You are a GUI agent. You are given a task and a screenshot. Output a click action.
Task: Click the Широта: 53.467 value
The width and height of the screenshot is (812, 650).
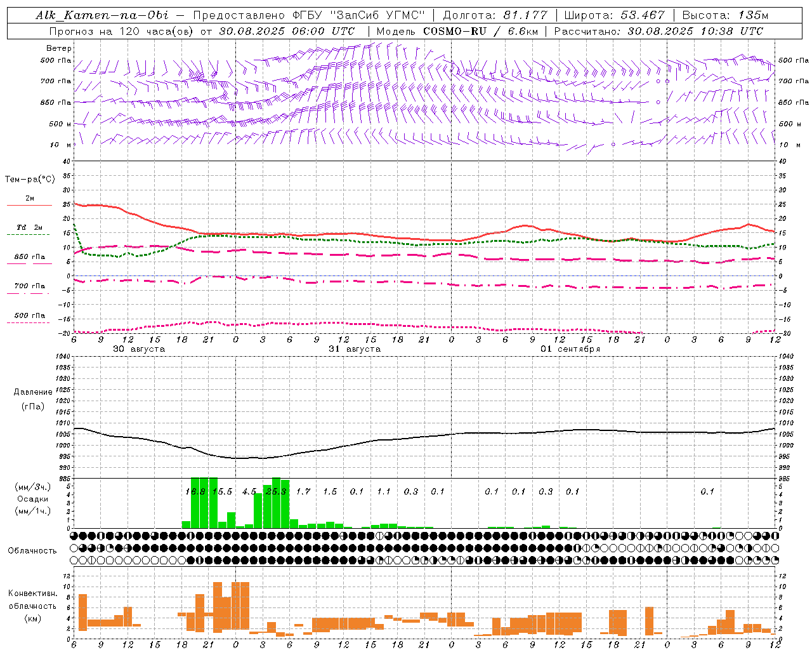click(614, 15)
